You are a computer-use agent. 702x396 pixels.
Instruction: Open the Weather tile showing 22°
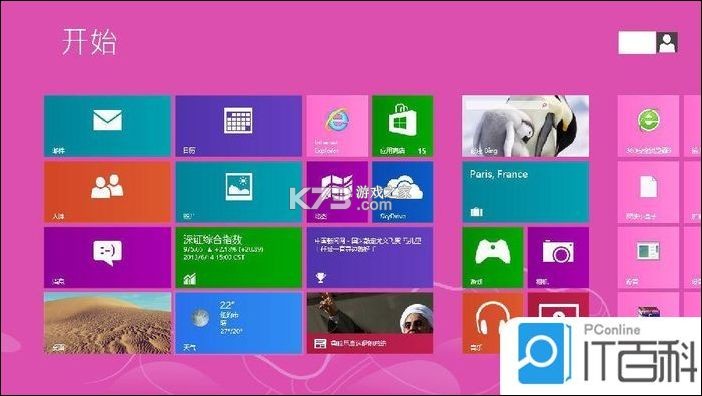(x=238, y=323)
